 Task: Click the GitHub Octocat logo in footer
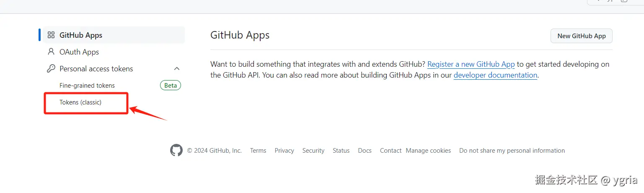click(176, 150)
